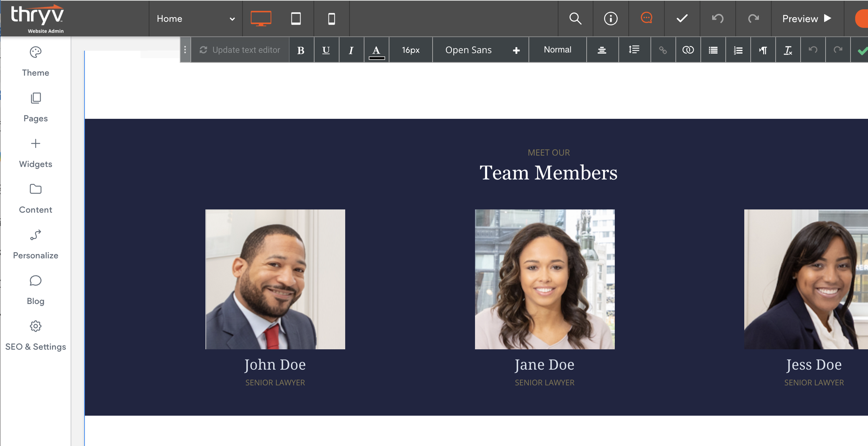Open the info circle icon
The image size is (868, 446).
611,19
